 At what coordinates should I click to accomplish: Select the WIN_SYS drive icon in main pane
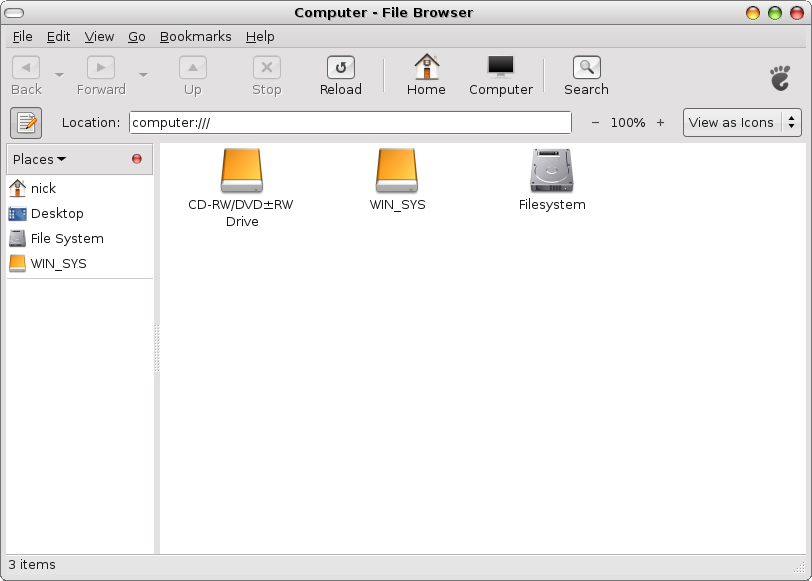[x=397, y=171]
